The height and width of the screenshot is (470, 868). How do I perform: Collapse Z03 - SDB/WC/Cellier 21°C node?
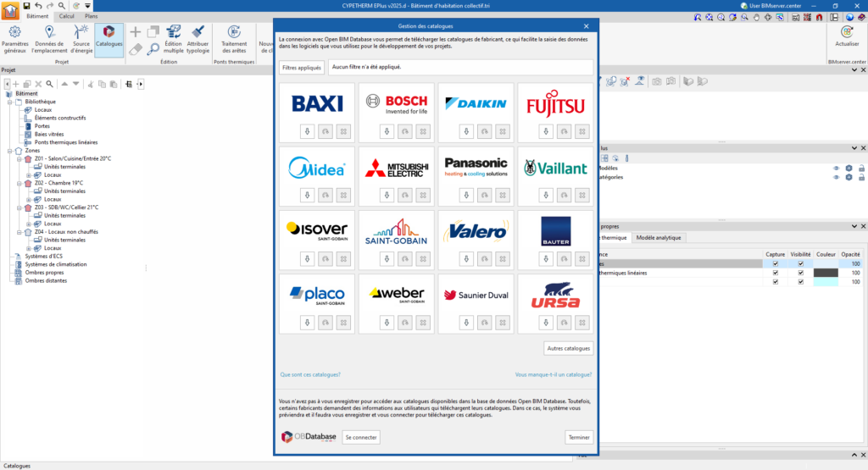click(19, 207)
